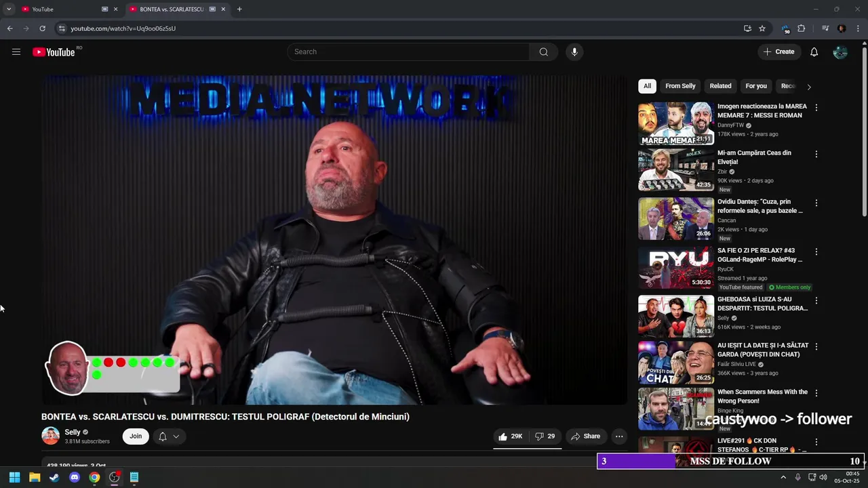This screenshot has height=488, width=868.
Task: Select the From Selly filter chip
Action: pos(680,86)
